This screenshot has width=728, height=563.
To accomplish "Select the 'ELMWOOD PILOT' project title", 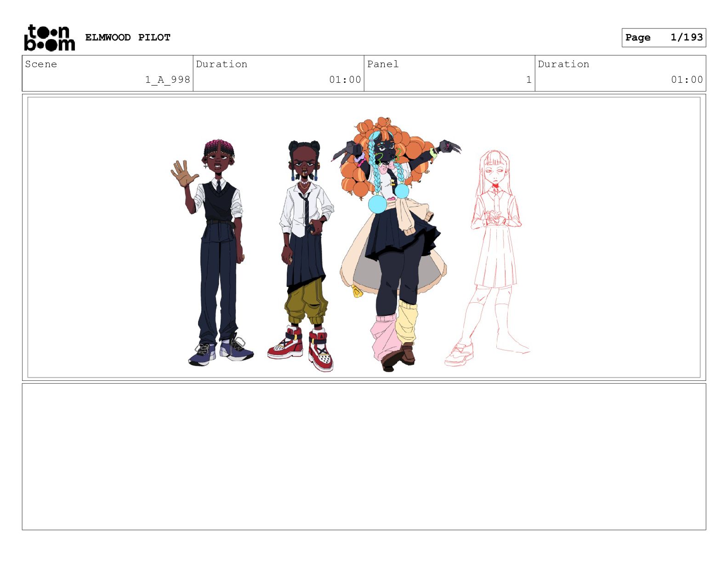I will [128, 37].
